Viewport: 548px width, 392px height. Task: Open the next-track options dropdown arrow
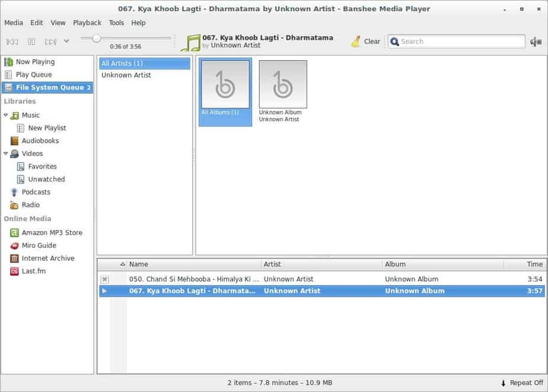tap(66, 42)
